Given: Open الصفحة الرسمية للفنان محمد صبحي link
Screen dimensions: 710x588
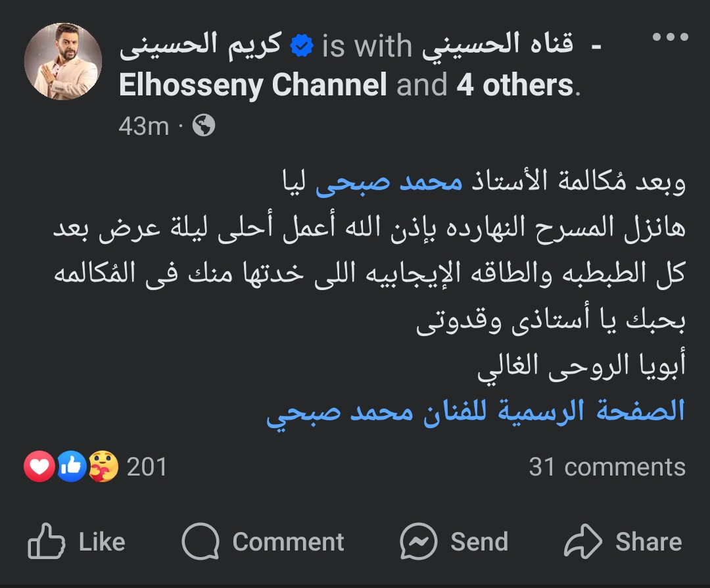Looking at the screenshot, I should point(475,411).
